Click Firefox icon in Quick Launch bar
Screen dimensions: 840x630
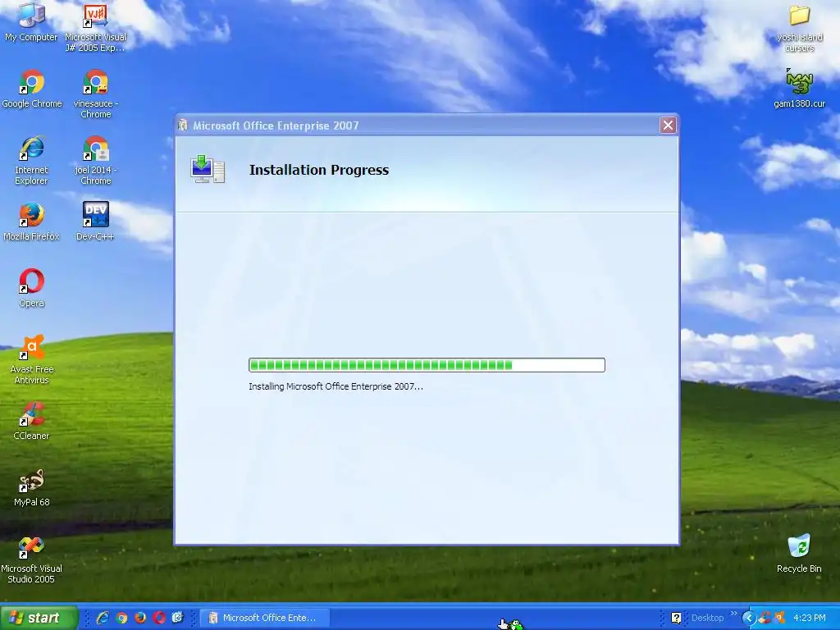[x=140, y=618]
